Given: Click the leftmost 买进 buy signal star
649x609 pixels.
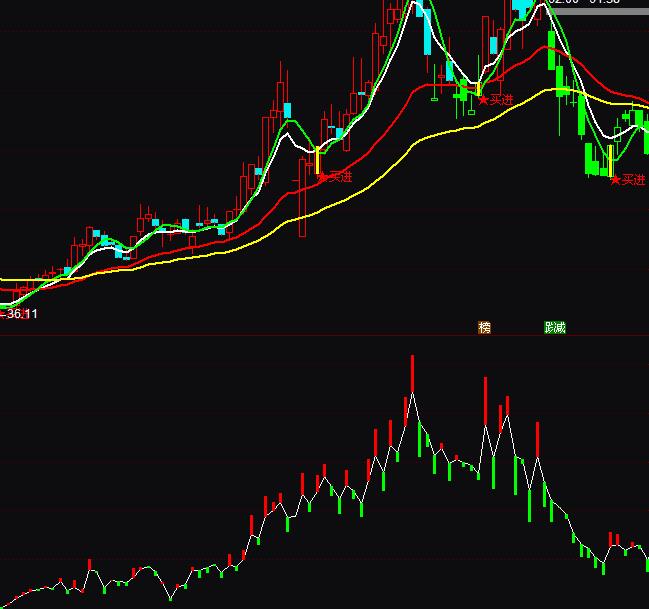Looking at the screenshot, I should coord(335,177).
